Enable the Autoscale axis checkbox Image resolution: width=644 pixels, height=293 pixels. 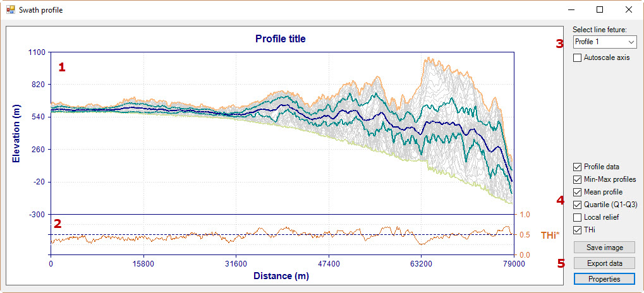578,58
